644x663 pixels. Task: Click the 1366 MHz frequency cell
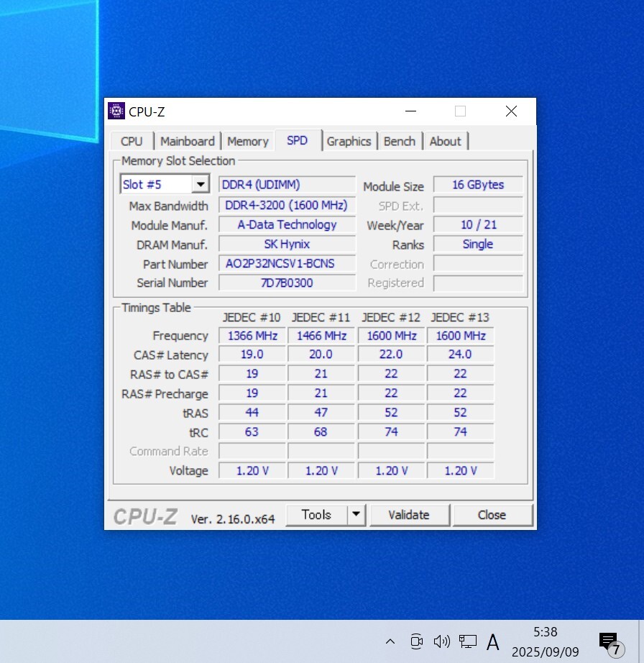point(252,336)
